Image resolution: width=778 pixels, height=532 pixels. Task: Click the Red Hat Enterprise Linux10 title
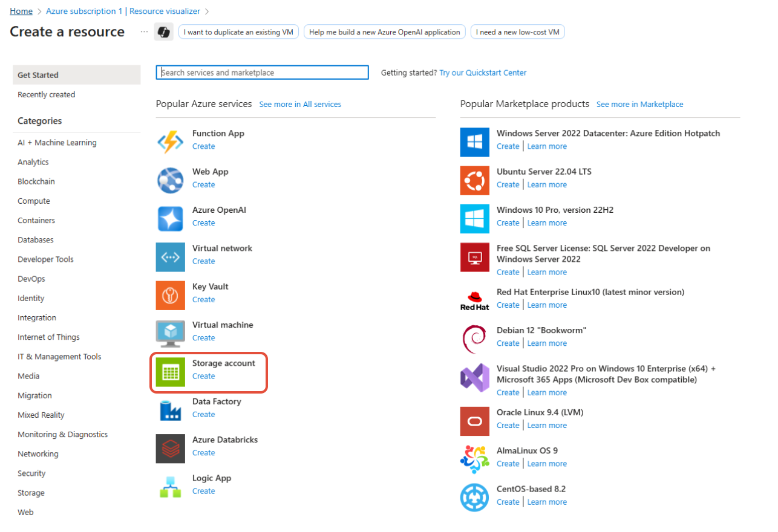coord(590,292)
